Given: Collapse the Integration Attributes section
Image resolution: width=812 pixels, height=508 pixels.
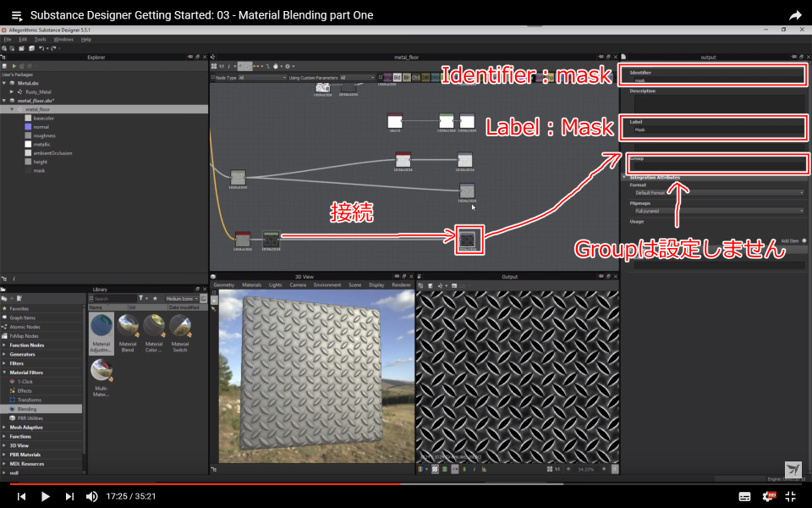Looking at the screenshot, I should click(624, 177).
